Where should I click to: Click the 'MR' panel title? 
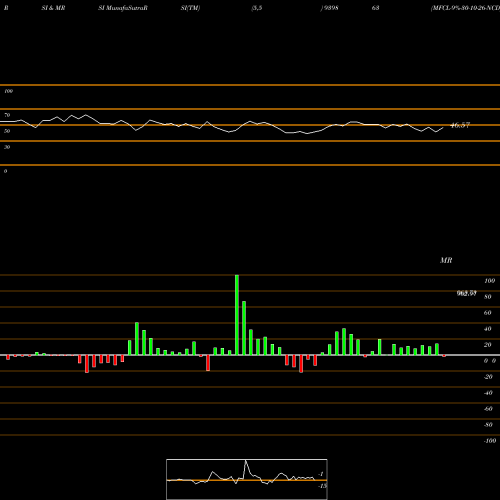click(x=446, y=260)
